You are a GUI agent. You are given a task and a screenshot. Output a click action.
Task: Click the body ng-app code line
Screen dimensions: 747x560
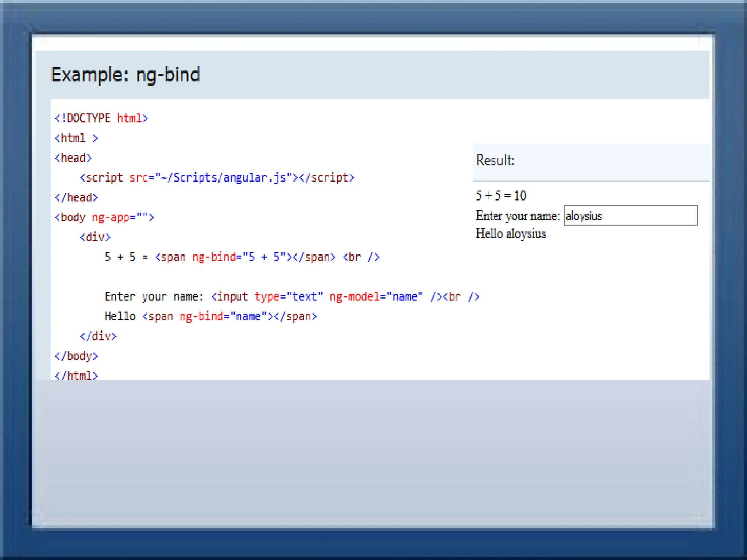click(x=104, y=218)
